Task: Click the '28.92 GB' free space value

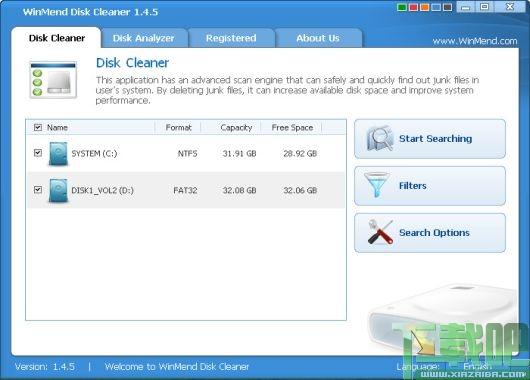Action: 300,153
